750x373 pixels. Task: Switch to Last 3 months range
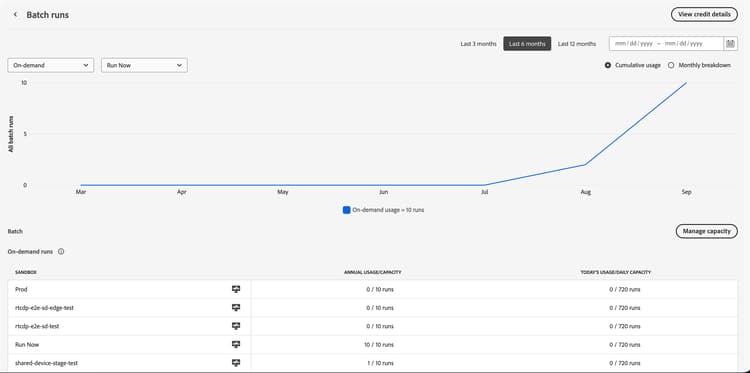click(x=478, y=44)
